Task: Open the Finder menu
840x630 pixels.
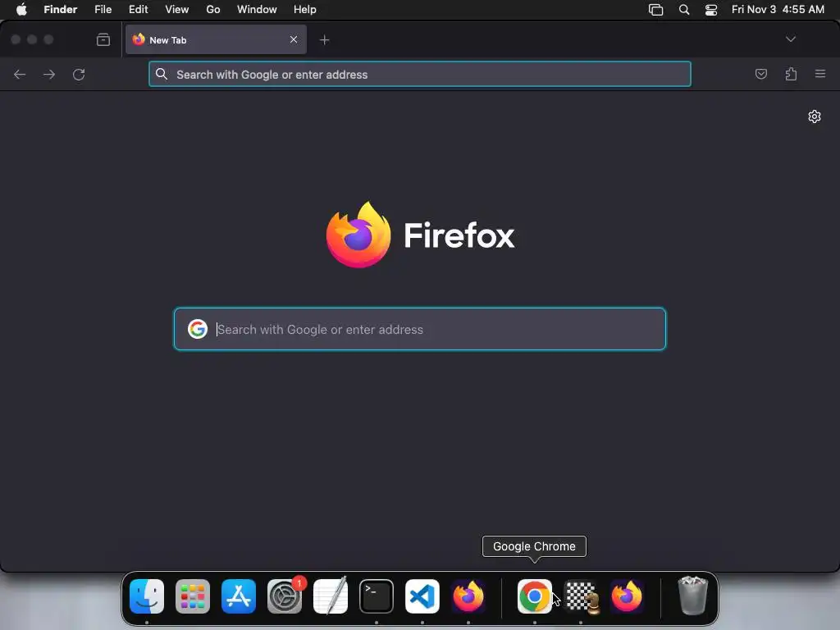Action: (x=60, y=9)
